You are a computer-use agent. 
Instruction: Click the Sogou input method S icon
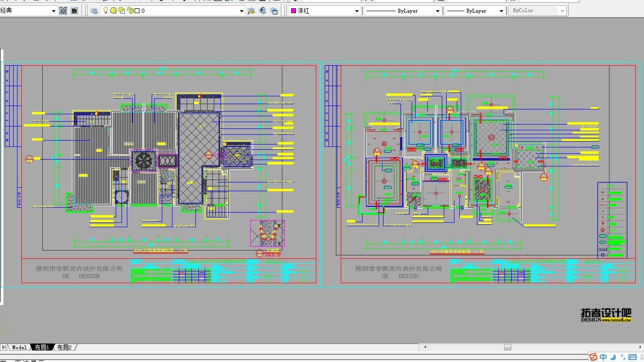[593, 357]
